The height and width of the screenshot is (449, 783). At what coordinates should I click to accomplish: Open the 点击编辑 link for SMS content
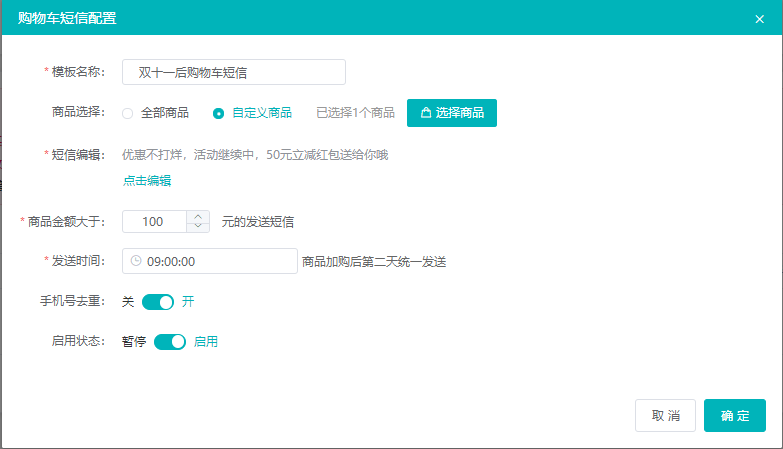pos(147,181)
